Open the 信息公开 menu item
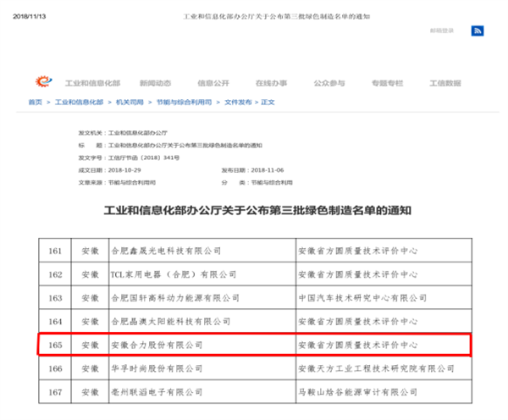The width and height of the screenshot is (508, 420). tap(213, 83)
